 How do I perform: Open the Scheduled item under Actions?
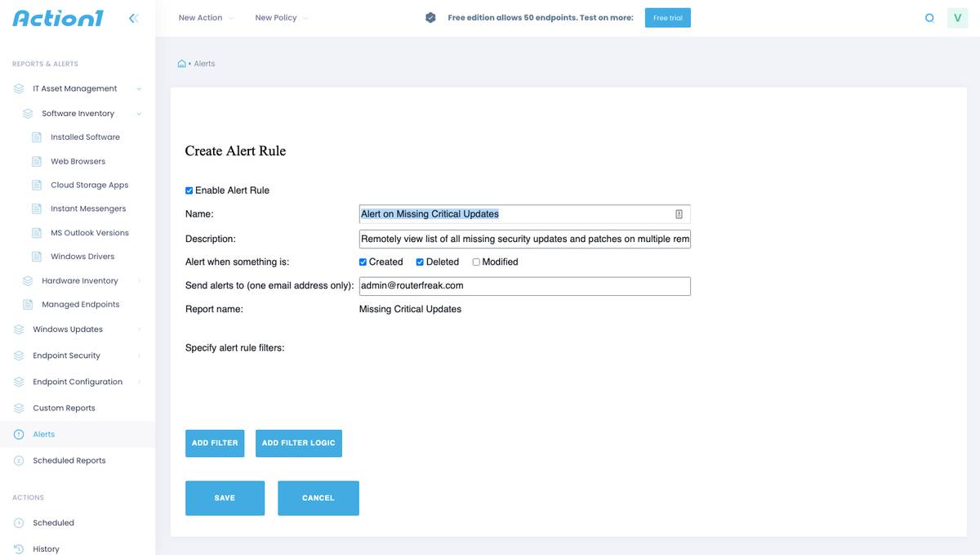pyautogui.click(x=53, y=522)
